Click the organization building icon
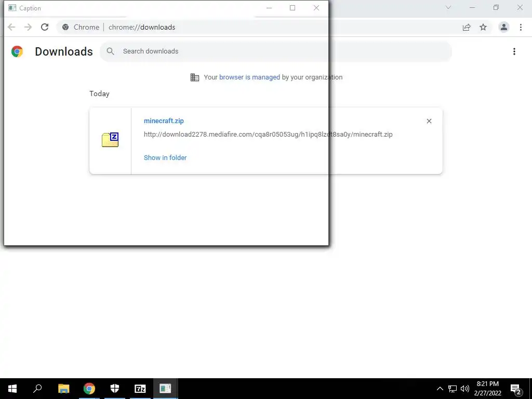Image resolution: width=532 pixels, height=399 pixels. tap(195, 77)
